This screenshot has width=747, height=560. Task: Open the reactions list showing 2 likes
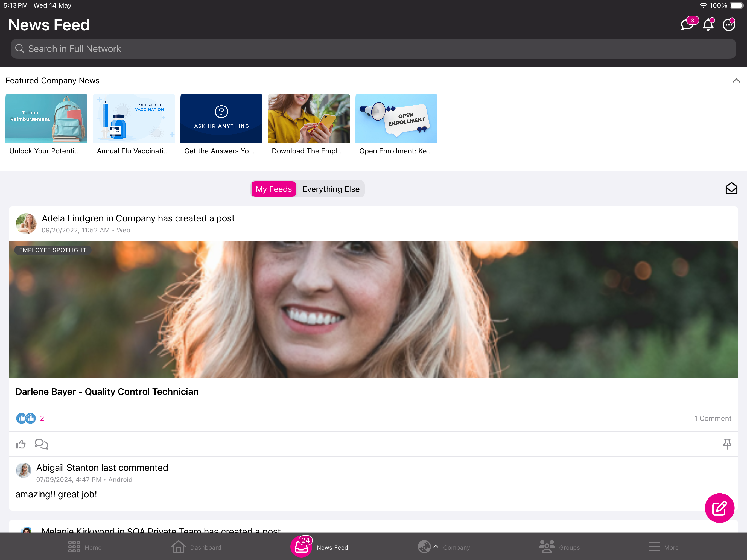click(x=30, y=418)
